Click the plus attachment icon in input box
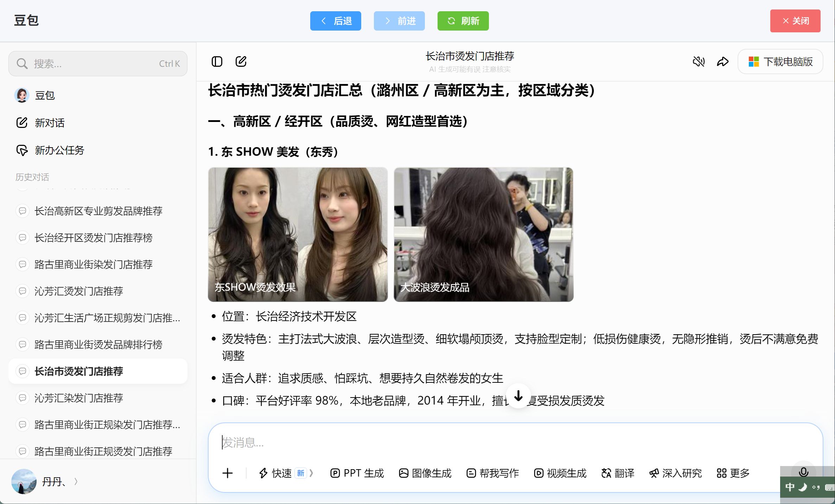This screenshot has height=504, width=835. pyautogui.click(x=228, y=473)
